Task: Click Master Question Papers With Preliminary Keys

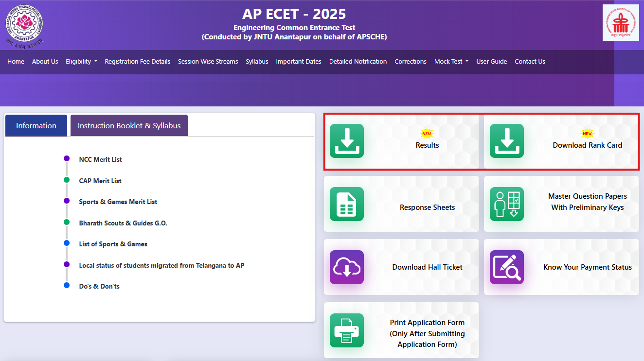Action: click(588, 202)
